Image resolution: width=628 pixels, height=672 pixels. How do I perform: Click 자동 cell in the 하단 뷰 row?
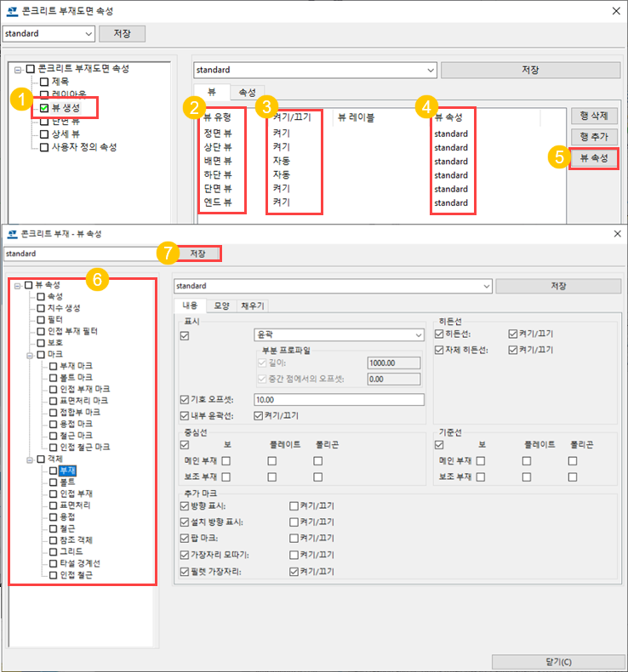[x=281, y=175]
